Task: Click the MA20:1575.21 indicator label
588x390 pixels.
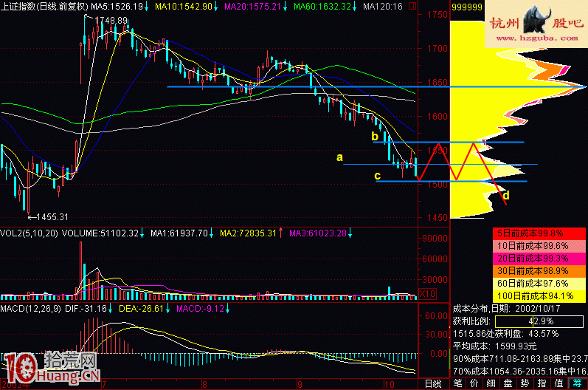Action: point(256,7)
